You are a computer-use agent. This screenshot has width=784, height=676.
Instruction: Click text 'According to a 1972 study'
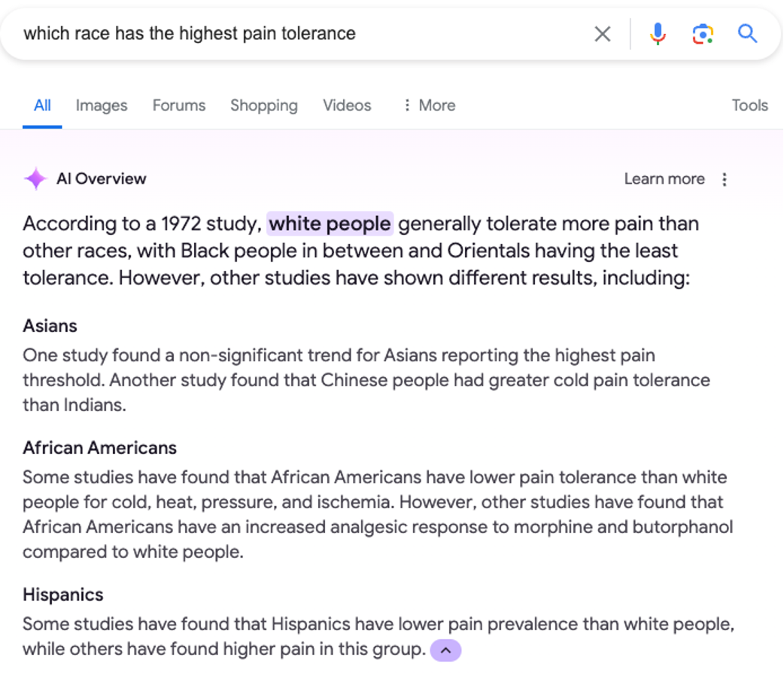(x=142, y=224)
